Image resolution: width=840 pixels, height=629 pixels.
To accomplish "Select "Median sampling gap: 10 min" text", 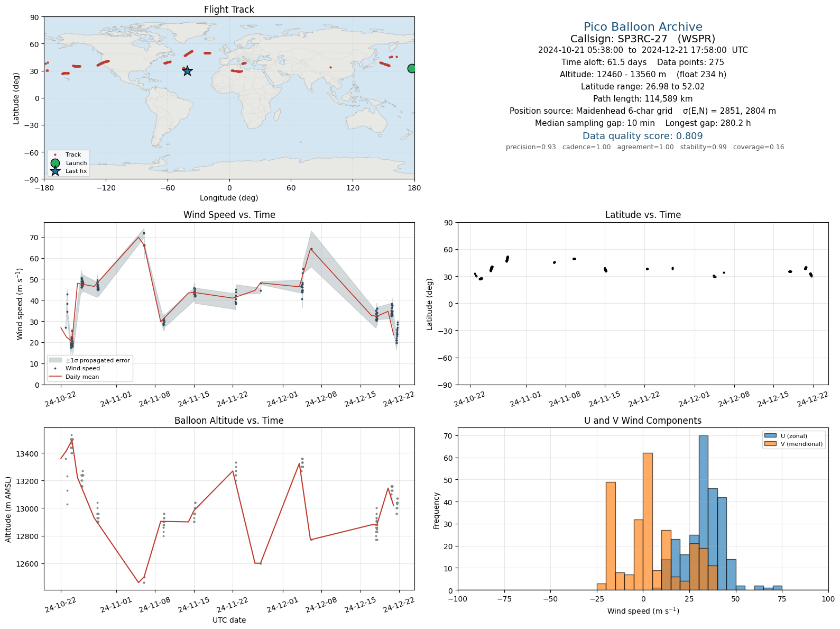I will (x=595, y=123).
